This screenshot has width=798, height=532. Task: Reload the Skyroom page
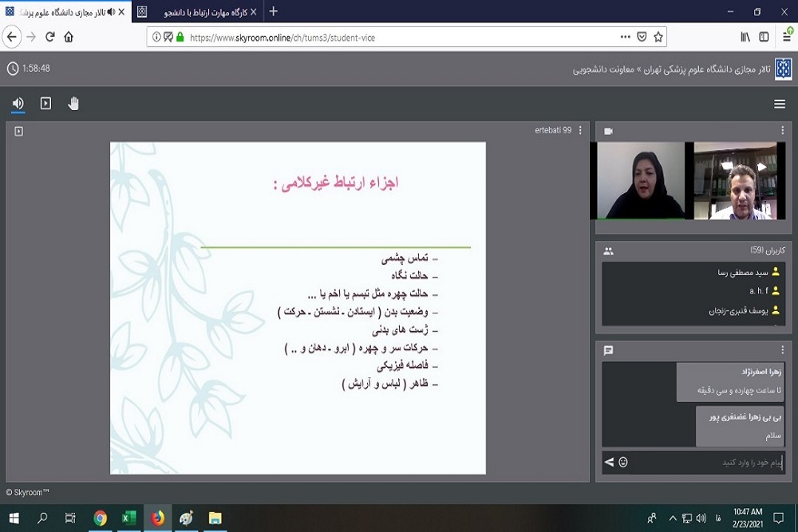click(x=49, y=37)
